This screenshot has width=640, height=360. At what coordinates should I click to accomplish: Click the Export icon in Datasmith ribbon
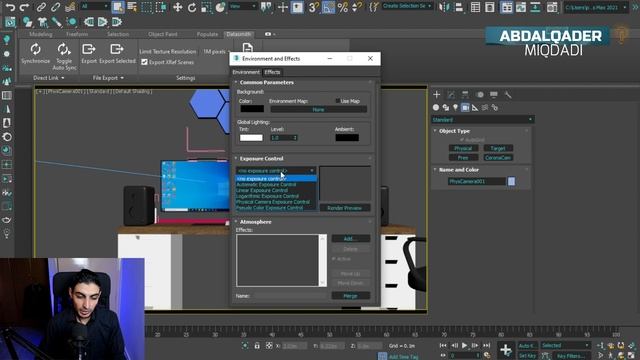[89, 49]
